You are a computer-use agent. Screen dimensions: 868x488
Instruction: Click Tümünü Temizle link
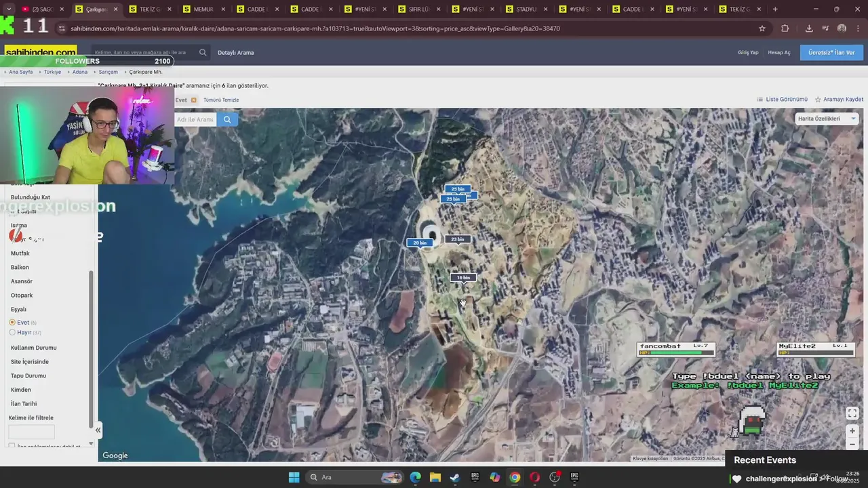pyautogui.click(x=221, y=100)
